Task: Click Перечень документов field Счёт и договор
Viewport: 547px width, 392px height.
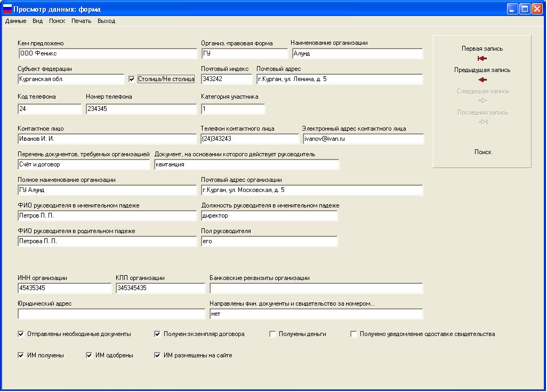Action: coord(84,164)
